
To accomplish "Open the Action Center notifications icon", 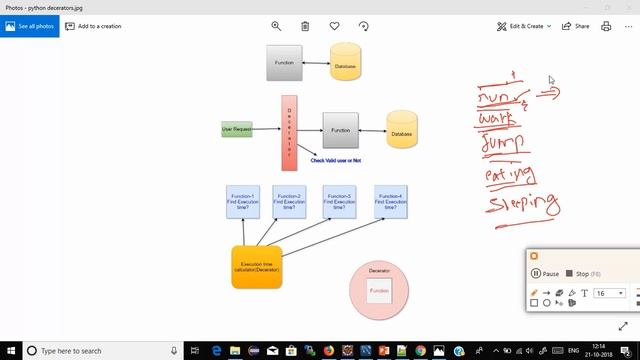I will pos(625,351).
